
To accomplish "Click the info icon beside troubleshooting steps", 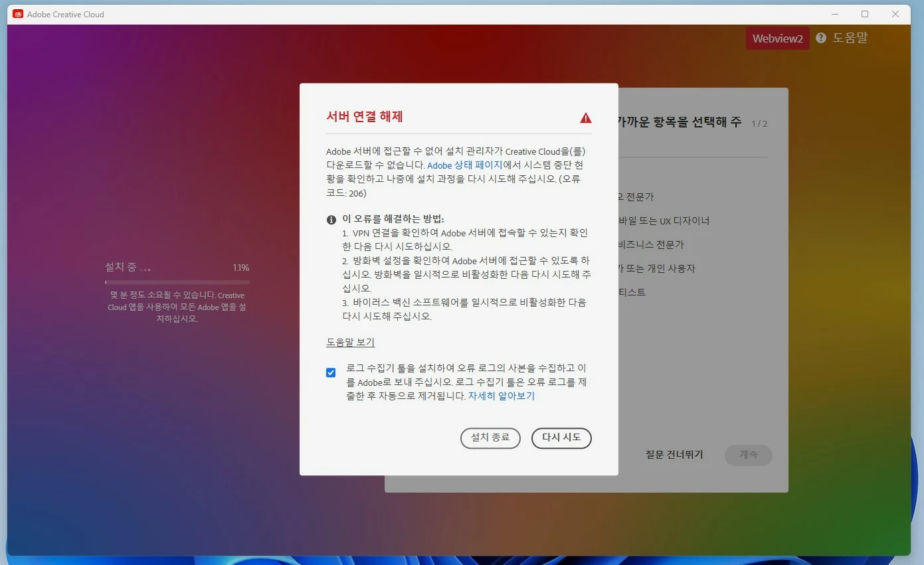I will click(331, 220).
